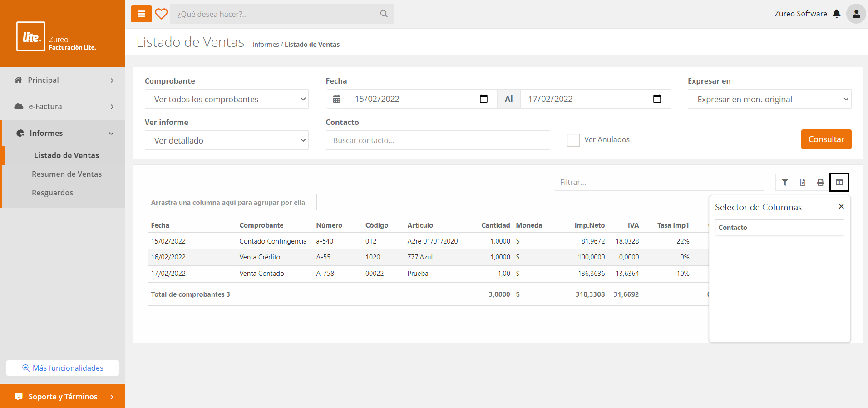Open the user profile avatar
Viewport: 868px width, 408px height.
[x=856, y=14]
